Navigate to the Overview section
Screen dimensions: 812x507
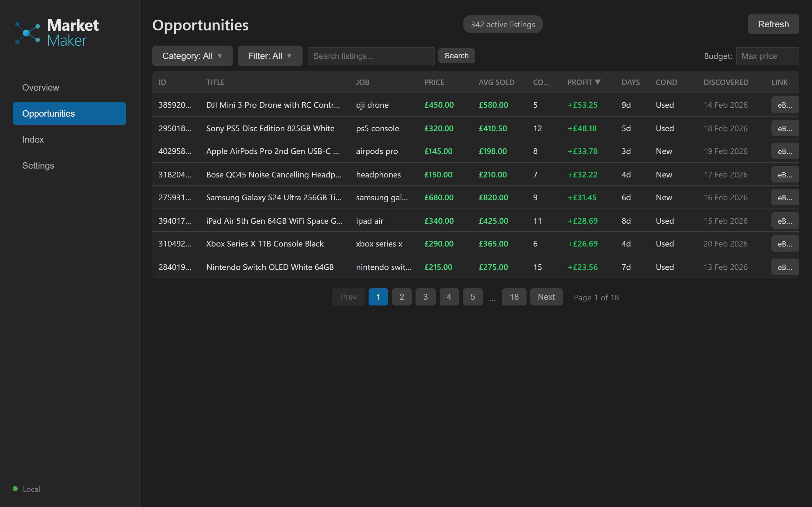[40, 87]
